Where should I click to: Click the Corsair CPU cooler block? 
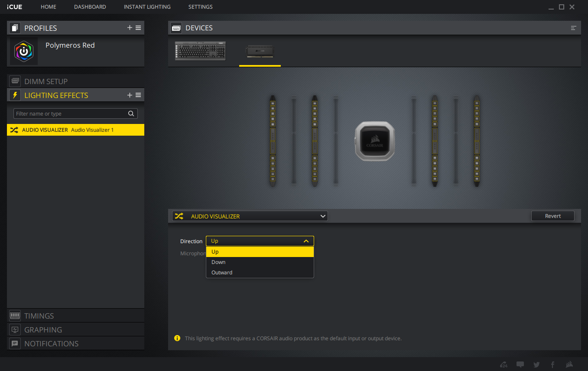pos(375,141)
